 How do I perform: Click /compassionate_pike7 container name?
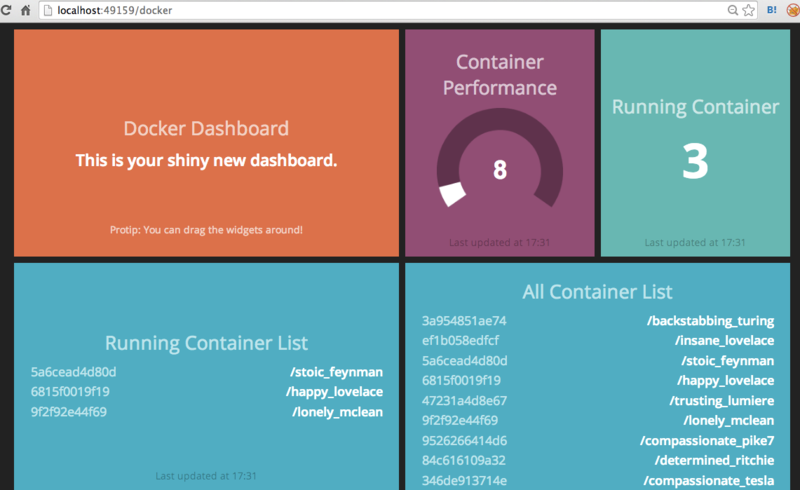pyautogui.click(x=708, y=440)
